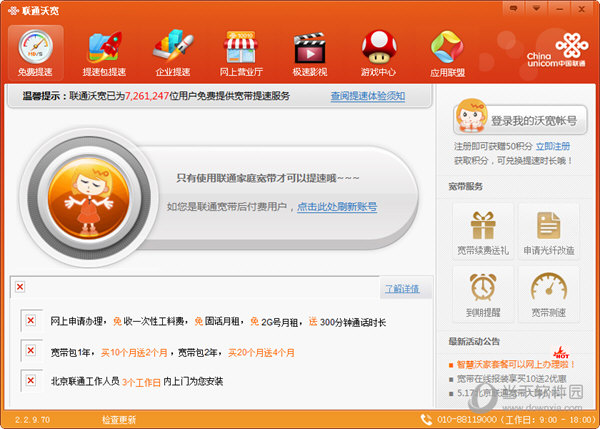600x429 pixels.
Task: Open the 查阅提速体验须知 link
Action: 368,96
